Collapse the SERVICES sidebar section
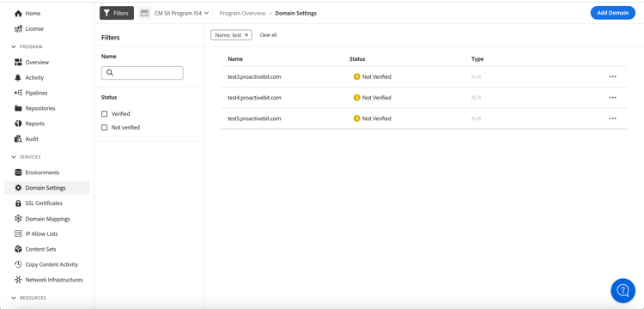This screenshot has height=309, width=644. [x=14, y=157]
